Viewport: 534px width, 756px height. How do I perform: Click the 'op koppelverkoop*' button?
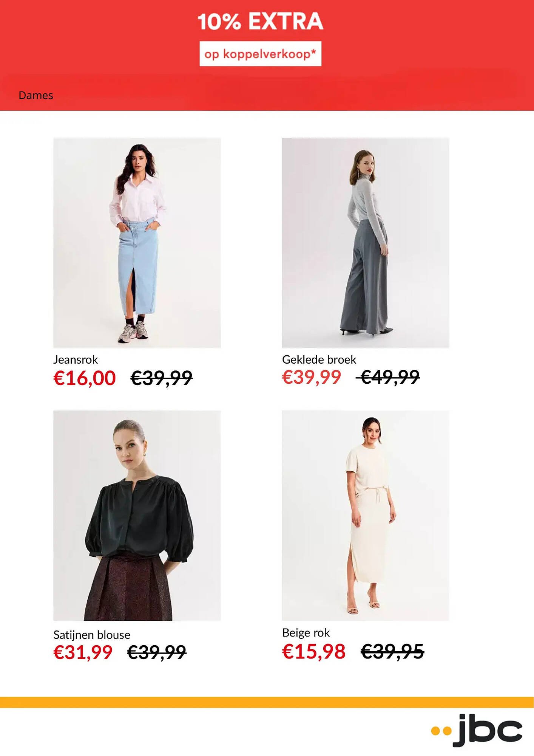point(260,54)
